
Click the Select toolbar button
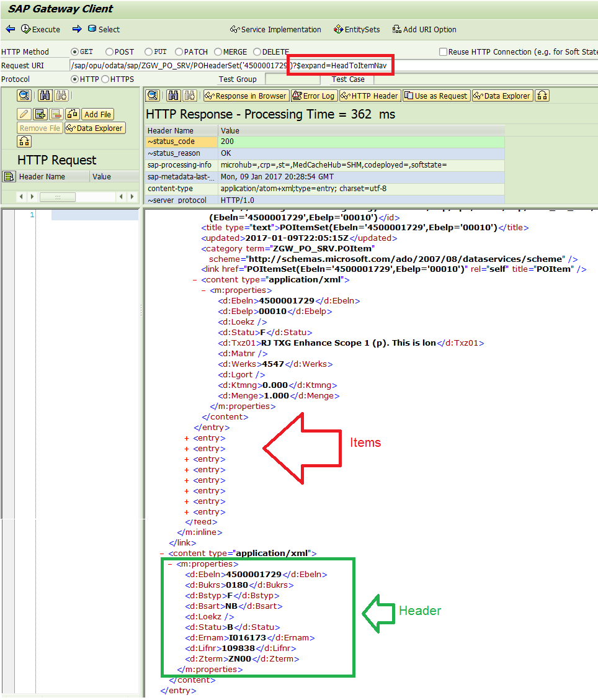[x=104, y=29]
